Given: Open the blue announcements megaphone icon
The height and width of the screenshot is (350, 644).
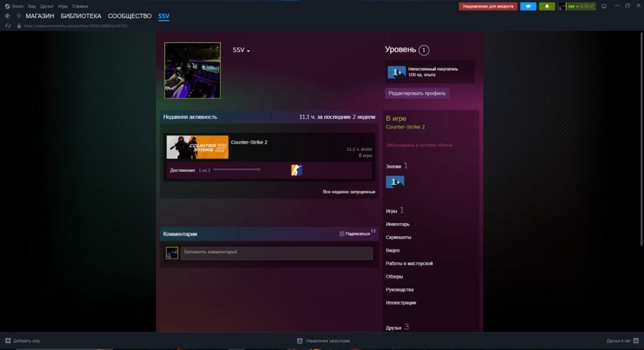Looking at the screenshot, I should (x=528, y=6).
